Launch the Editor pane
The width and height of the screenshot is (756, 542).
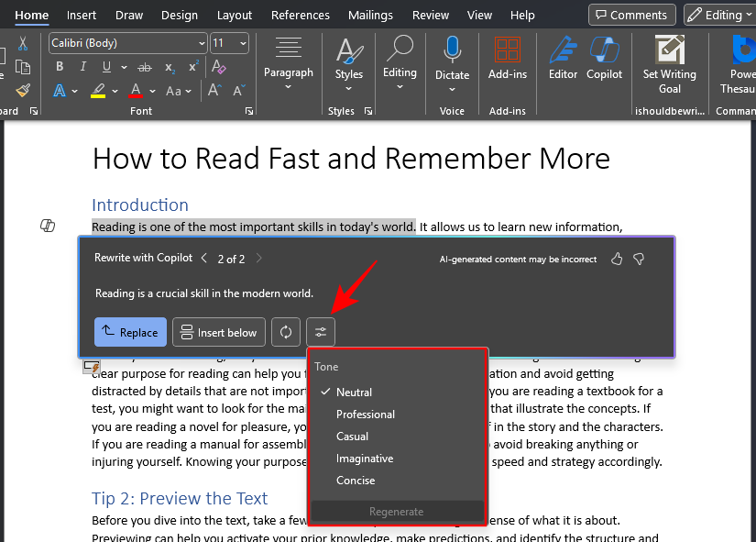(x=563, y=58)
